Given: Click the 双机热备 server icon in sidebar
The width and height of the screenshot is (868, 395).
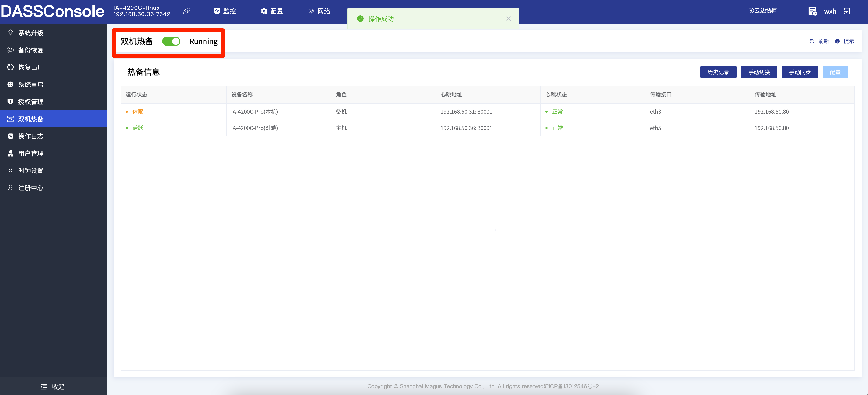Looking at the screenshot, I should (x=10, y=118).
